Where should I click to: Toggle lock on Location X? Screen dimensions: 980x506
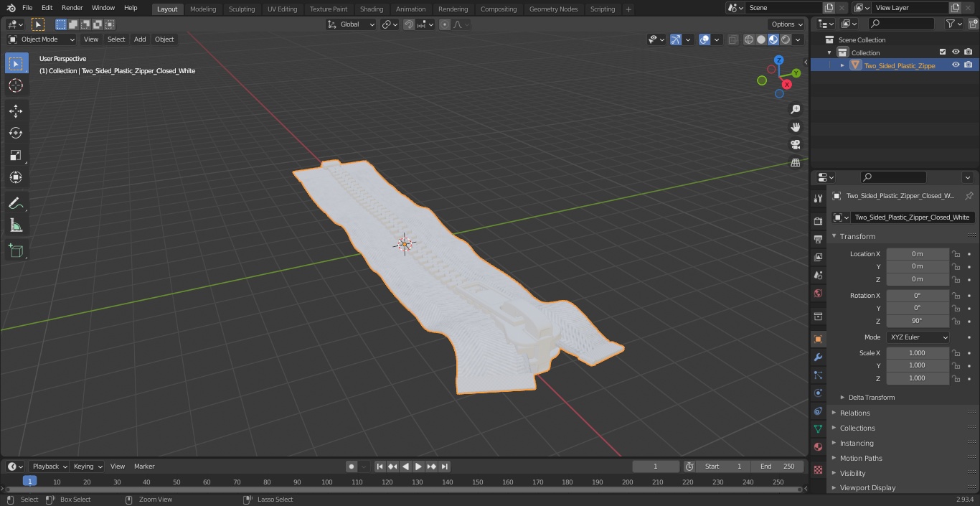pos(956,254)
